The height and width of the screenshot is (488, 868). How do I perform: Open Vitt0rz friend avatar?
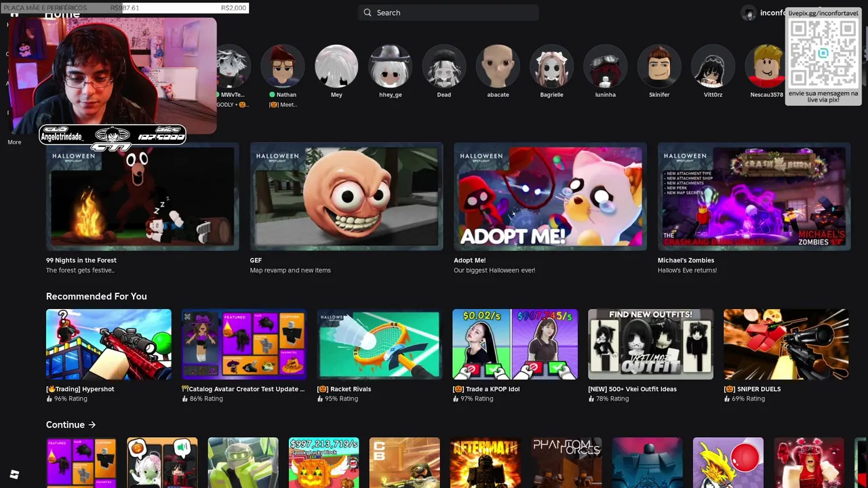coord(713,66)
